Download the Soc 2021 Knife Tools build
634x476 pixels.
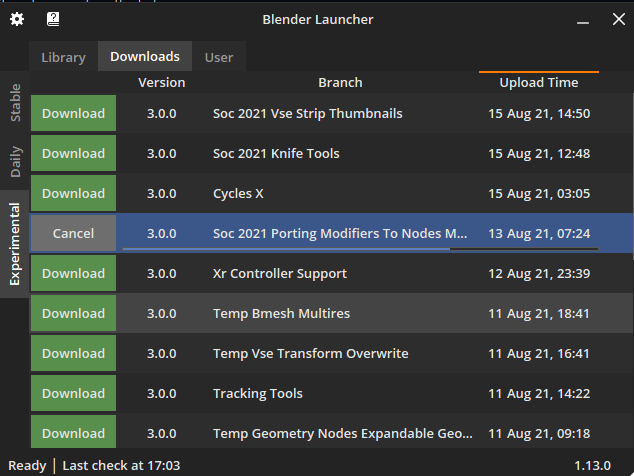[x=74, y=153]
